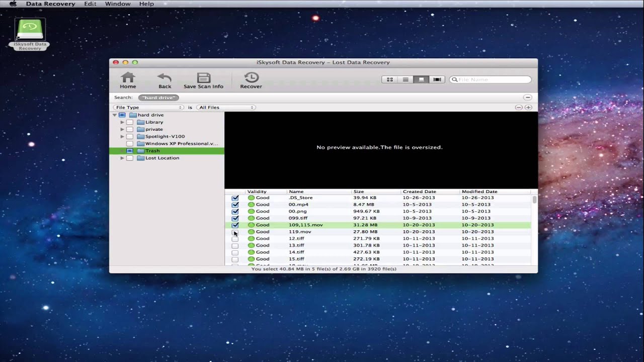Image resolution: width=644 pixels, height=362 pixels.
Task: Click the search magnifier icon
Action: [454, 79]
